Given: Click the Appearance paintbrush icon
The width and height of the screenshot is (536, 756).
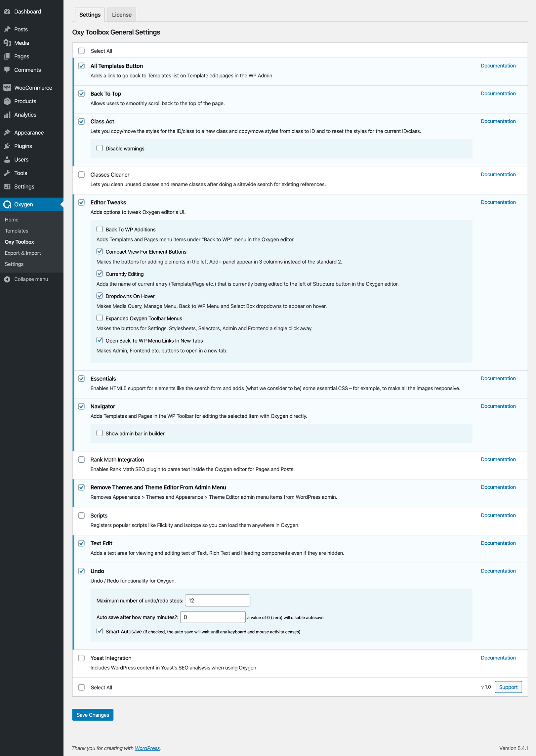Looking at the screenshot, I should (7, 133).
